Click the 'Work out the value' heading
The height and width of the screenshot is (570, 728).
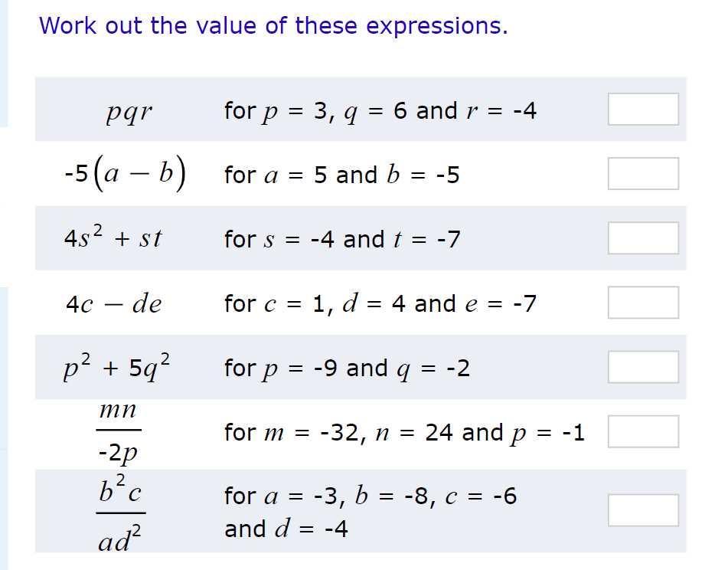(x=273, y=25)
